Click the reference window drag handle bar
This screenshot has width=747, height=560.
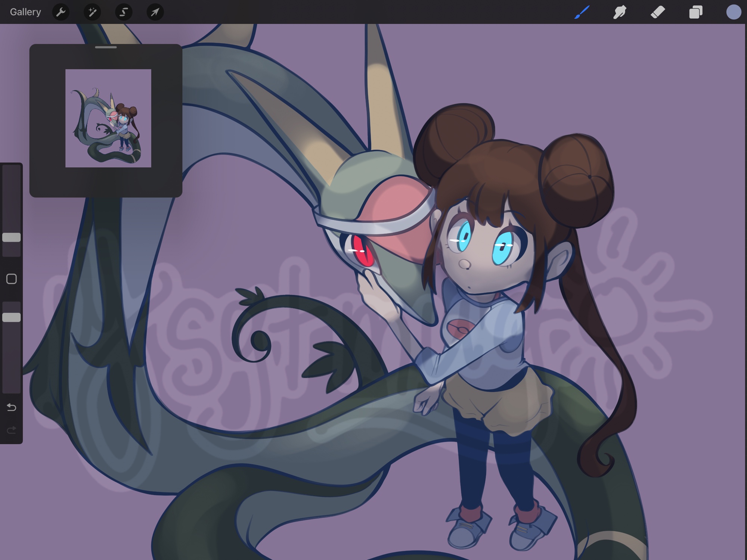point(106,47)
